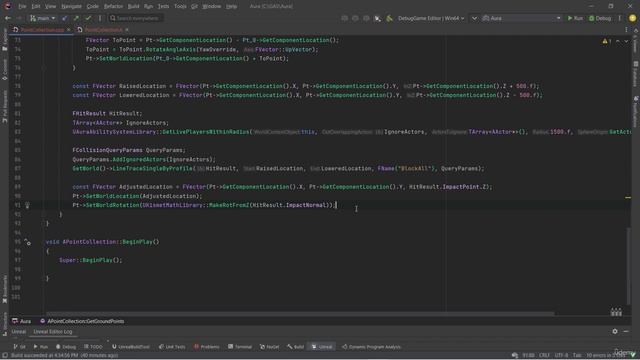This screenshot has width=640, height=360.
Task: Open the Refactor menu
Action: [x=113, y=7]
